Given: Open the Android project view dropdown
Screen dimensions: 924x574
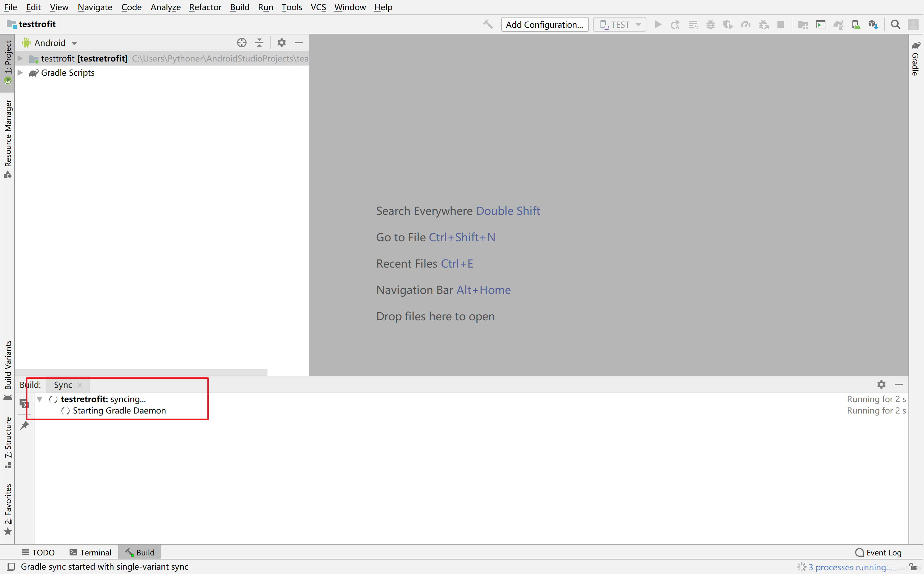Looking at the screenshot, I should click(50, 43).
